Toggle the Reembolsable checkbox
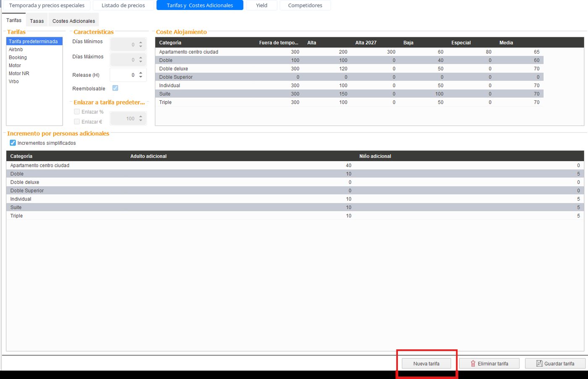The width and height of the screenshot is (588, 379). (115, 88)
